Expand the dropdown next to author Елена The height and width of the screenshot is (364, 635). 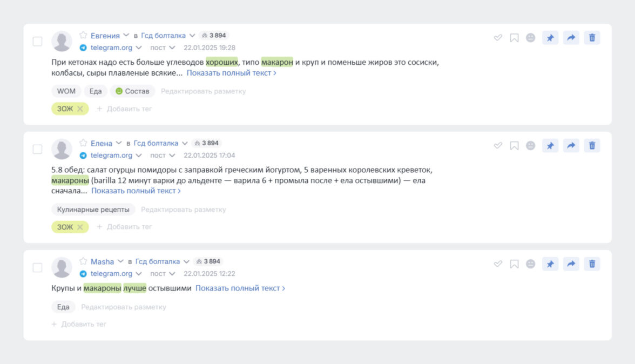(119, 143)
